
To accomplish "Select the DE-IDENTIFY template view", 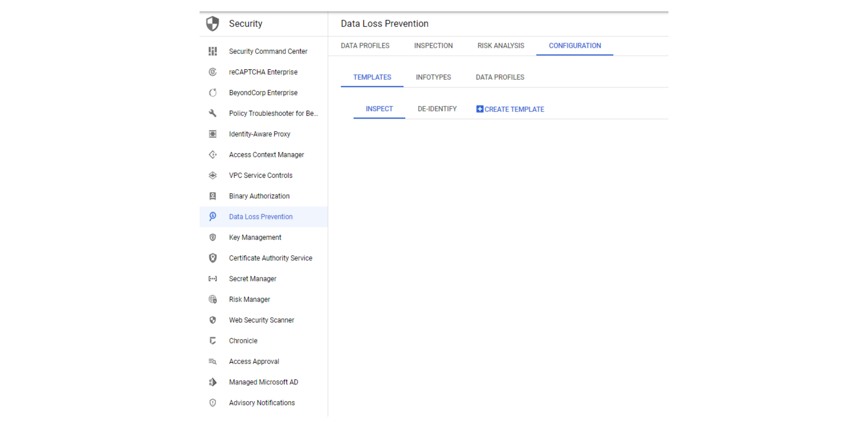I will [437, 109].
